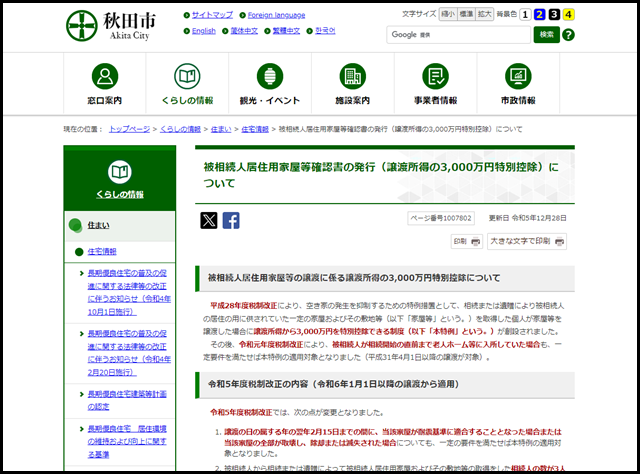Share page on X (Twitter)
This screenshot has width=640, height=474.
click(208, 220)
